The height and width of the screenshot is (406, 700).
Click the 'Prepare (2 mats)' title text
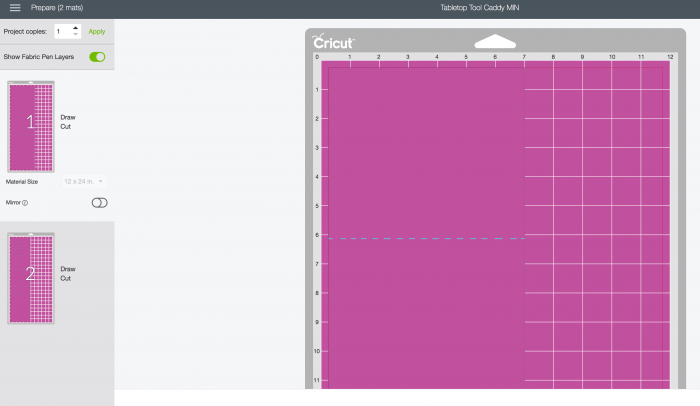[x=57, y=8]
